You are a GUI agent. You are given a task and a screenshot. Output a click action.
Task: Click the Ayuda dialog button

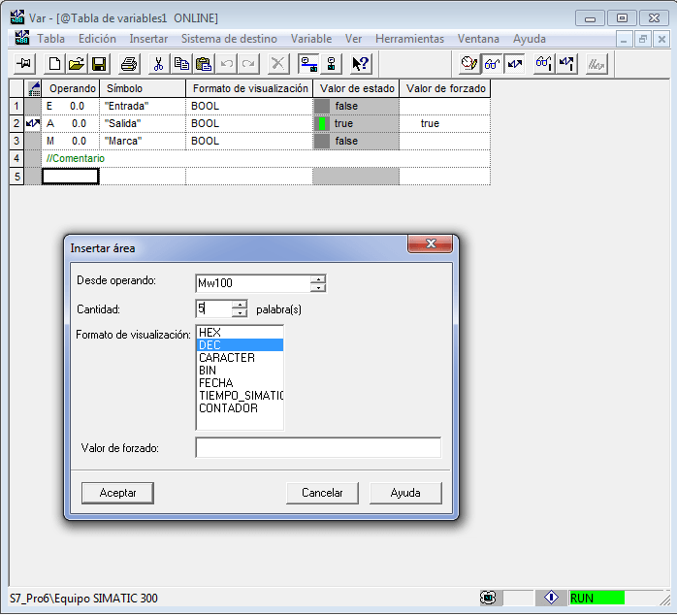coord(405,493)
